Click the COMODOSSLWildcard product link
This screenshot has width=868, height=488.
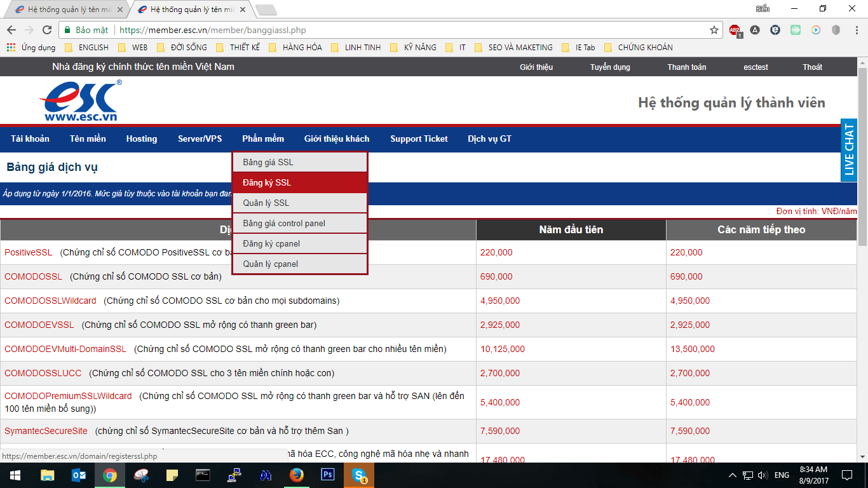(50, 301)
